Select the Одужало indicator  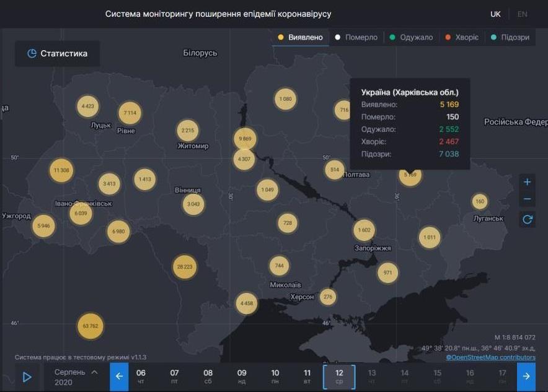coord(411,37)
